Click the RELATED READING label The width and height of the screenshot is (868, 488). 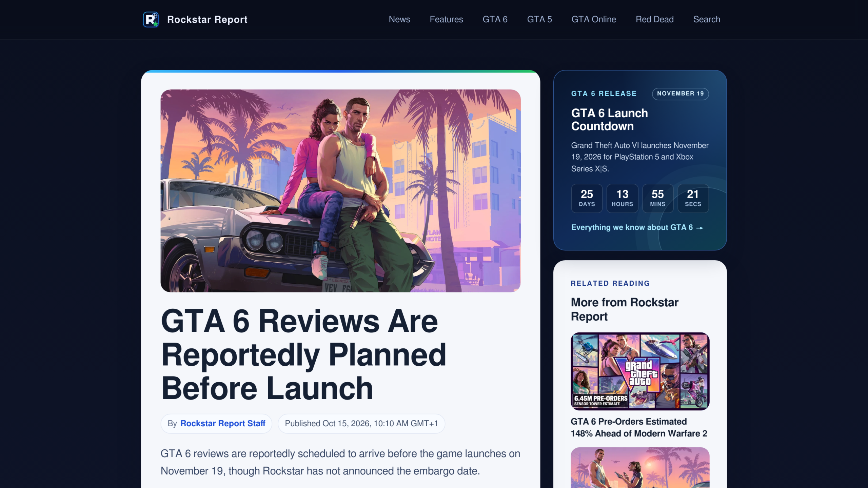610,283
